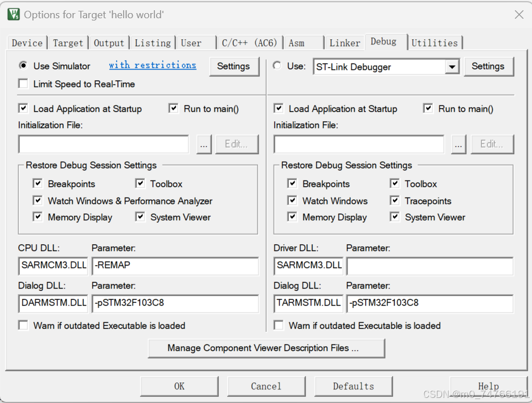Toggle Tracepoints checkbox
Image resolution: width=532 pixels, height=403 pixels.
pos(394,200)
